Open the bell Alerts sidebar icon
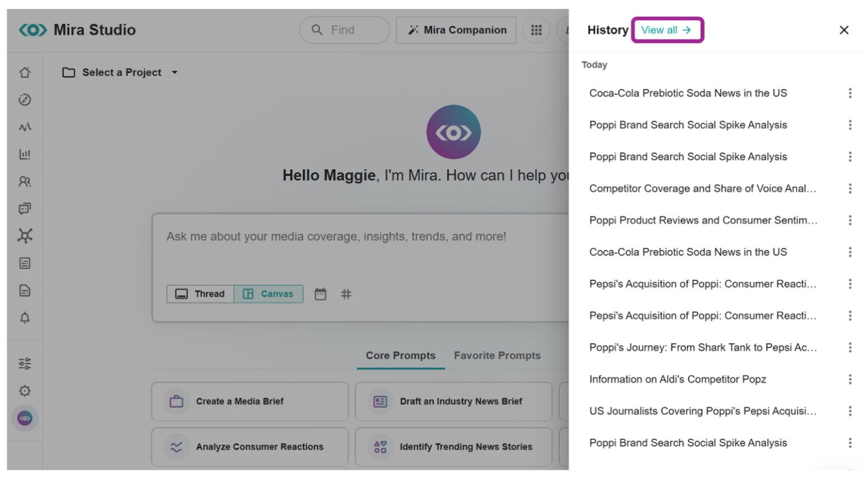Image resolution: width=868 pixels, height=479 pixels. [x=25, y=318]
